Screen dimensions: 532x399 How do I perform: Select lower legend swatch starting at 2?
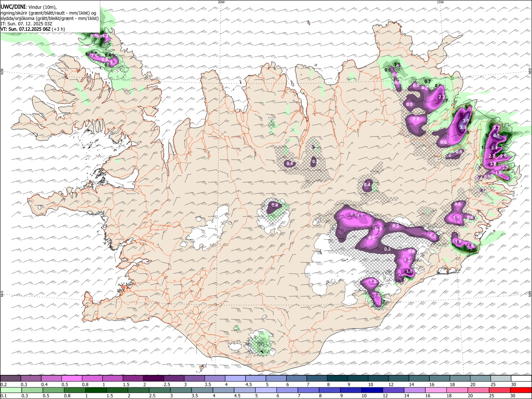click(x=138, y=390)
